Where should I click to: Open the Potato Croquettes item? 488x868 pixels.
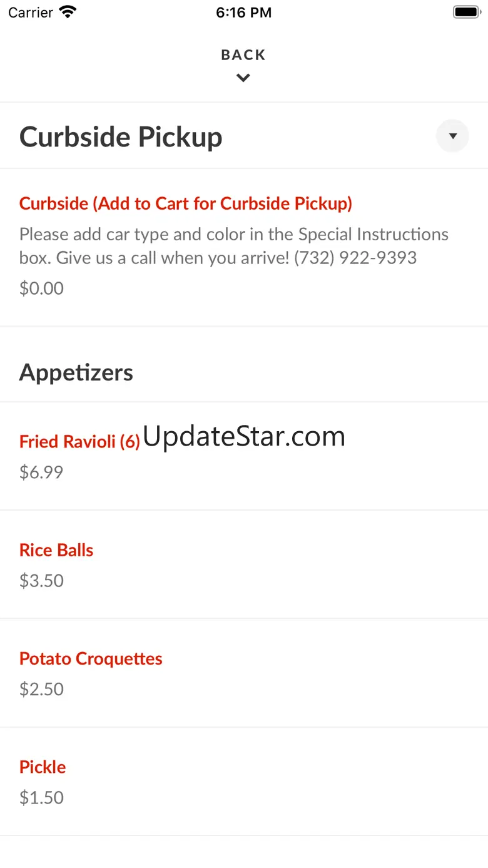click(91, 658)
